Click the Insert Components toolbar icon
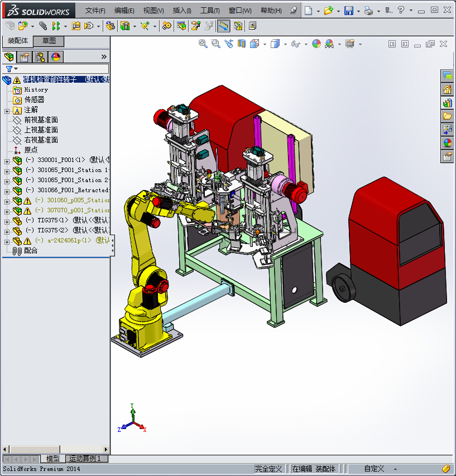The width and height of the screenshot is (456, 476). point(23,26)
